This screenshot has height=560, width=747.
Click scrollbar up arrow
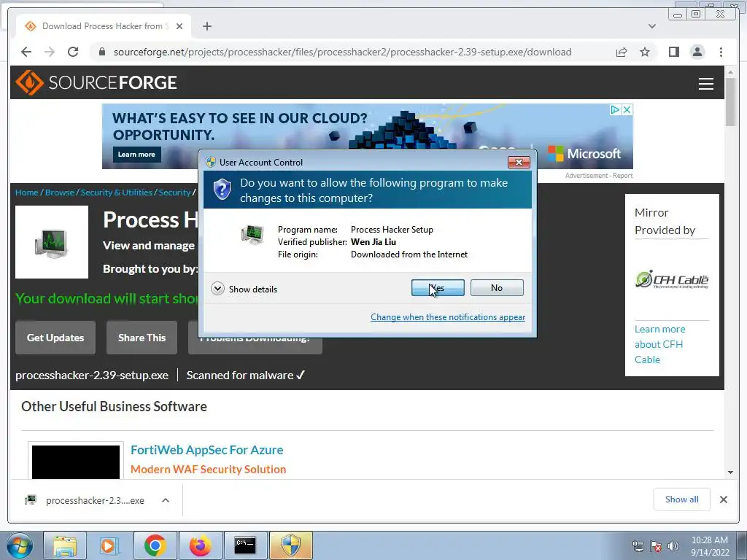coord(730,72)
